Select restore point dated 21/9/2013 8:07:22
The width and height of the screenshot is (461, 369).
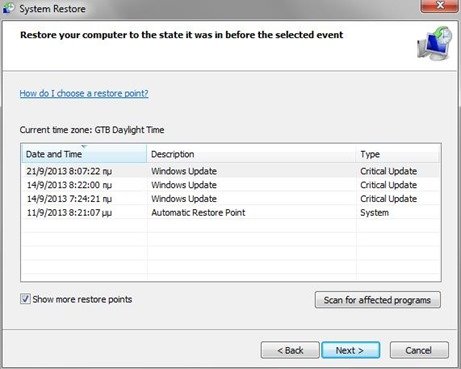click(231, 171)
